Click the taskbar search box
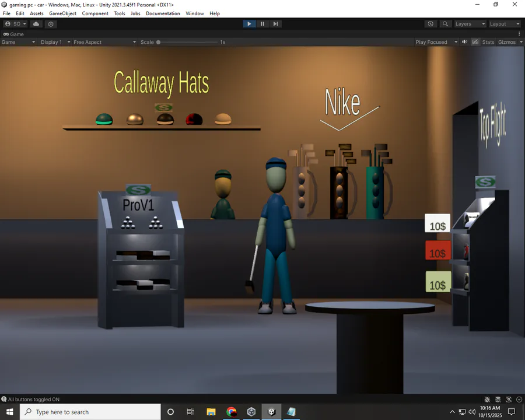 tap(90, 412)
